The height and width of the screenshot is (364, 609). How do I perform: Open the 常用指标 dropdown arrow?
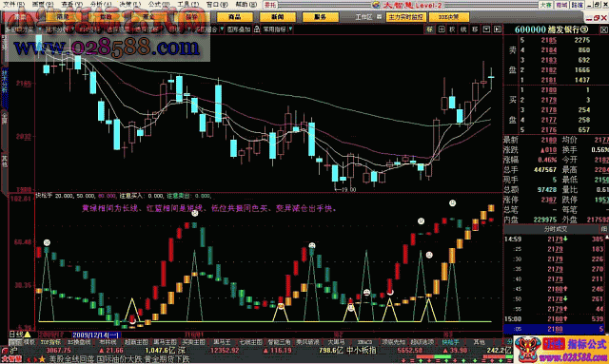coord(290,29)
